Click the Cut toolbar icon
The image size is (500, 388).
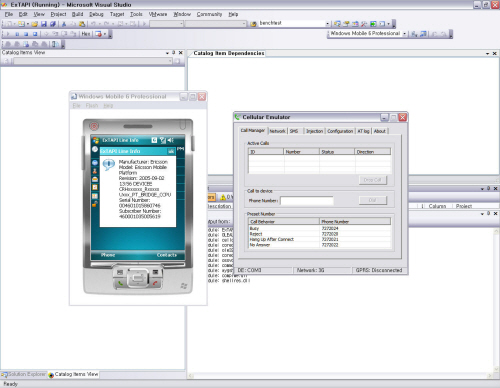[64, 24]
